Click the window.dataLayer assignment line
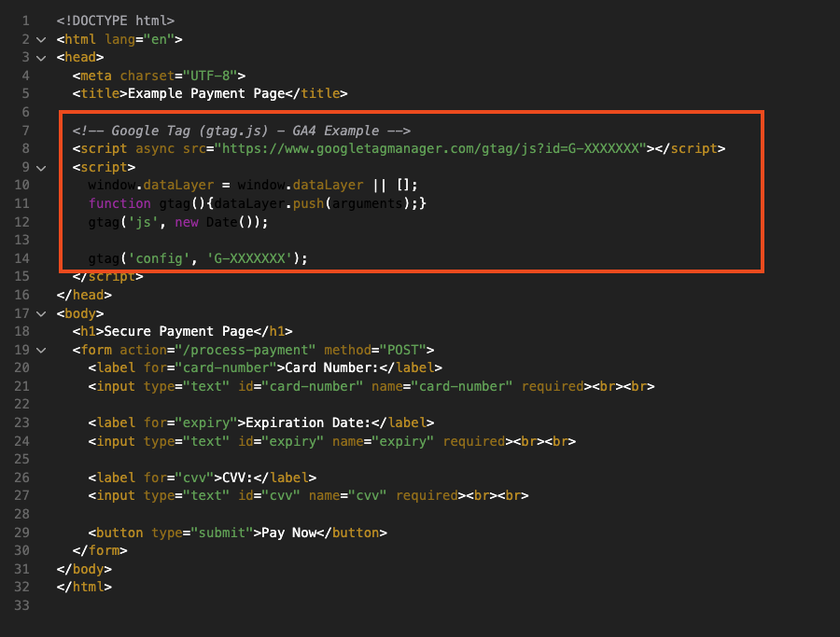Screen dimensions: 840x637 point(253,186)
